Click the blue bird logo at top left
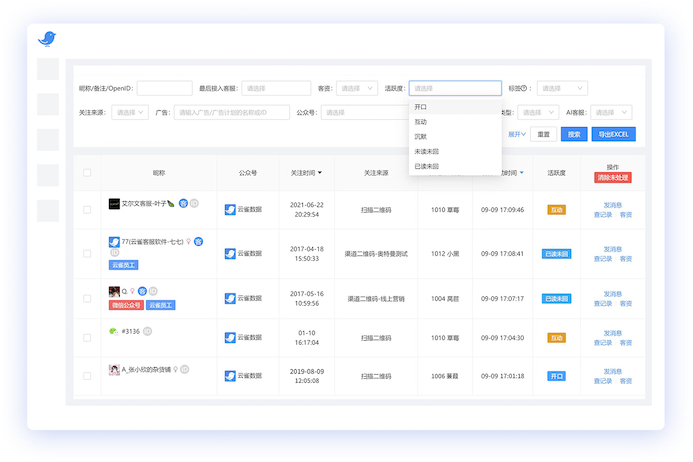 tap(47, 39)
